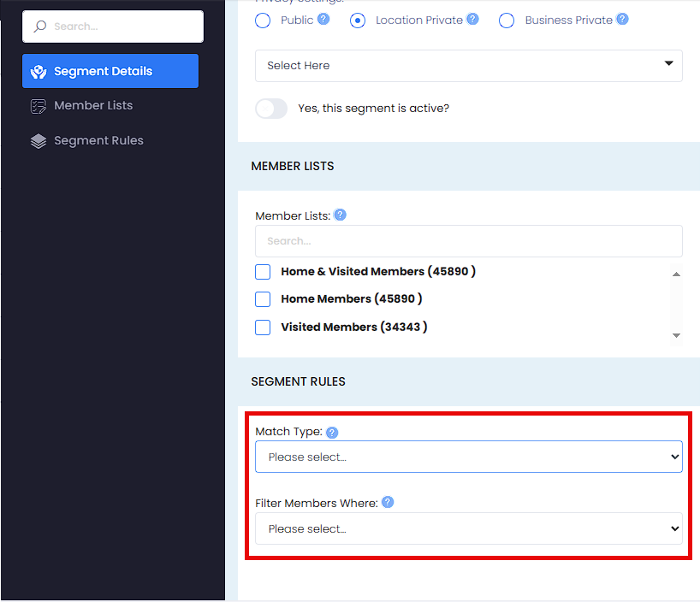Viewport: 700px width, 602px height.
Task: Check Home & Visited Members checkbox
Action: click(x=263, y=272)
